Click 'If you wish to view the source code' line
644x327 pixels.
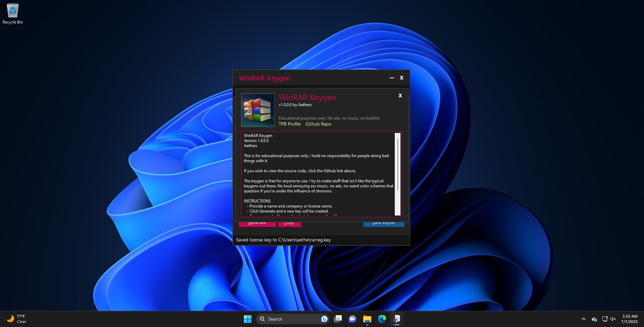coord(300,171)
